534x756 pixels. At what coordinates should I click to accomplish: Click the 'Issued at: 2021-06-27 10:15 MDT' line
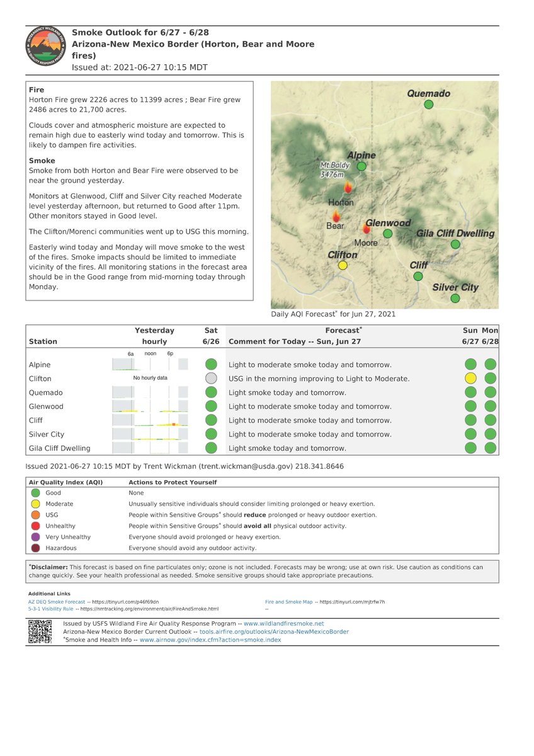click(x=140, y=67)
